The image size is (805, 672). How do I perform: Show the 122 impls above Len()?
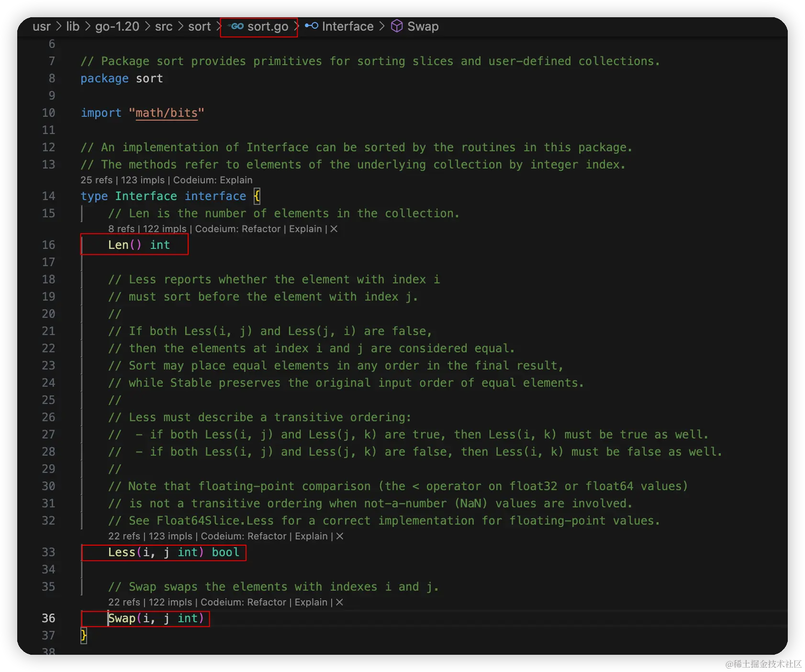(x=165, y=229)
